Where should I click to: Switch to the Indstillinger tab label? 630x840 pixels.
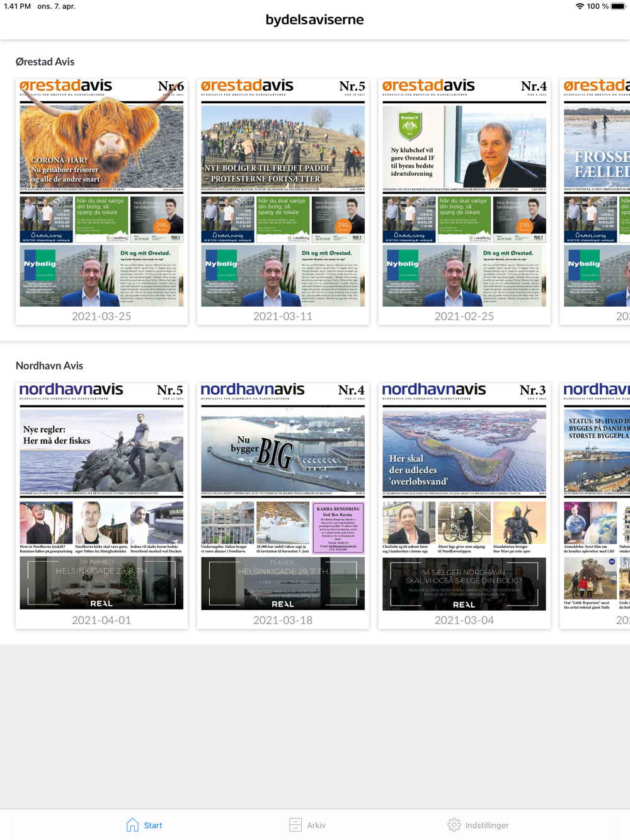click(487, 825)
